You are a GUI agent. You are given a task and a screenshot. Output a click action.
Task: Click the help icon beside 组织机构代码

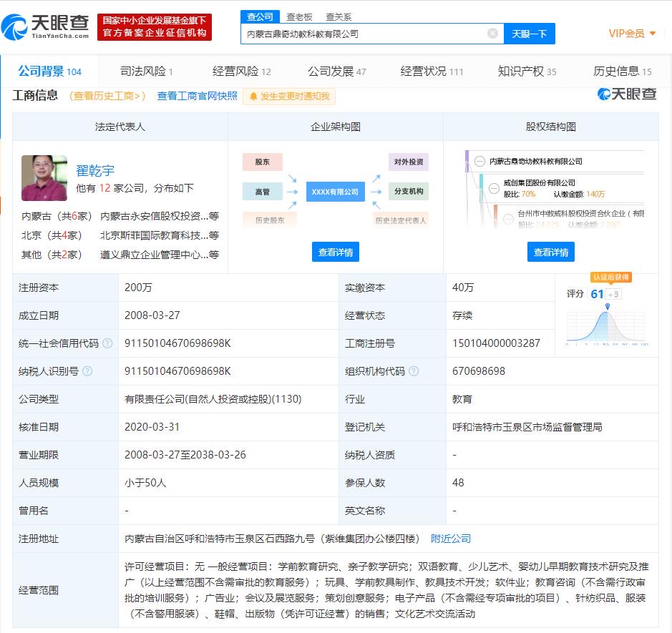click(414, 371)
